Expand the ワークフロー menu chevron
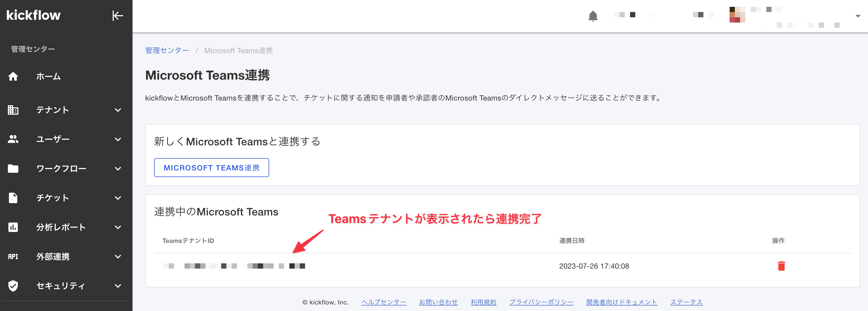Image resolution: width=868 pixels, height=311 pixels. point(118,169)
